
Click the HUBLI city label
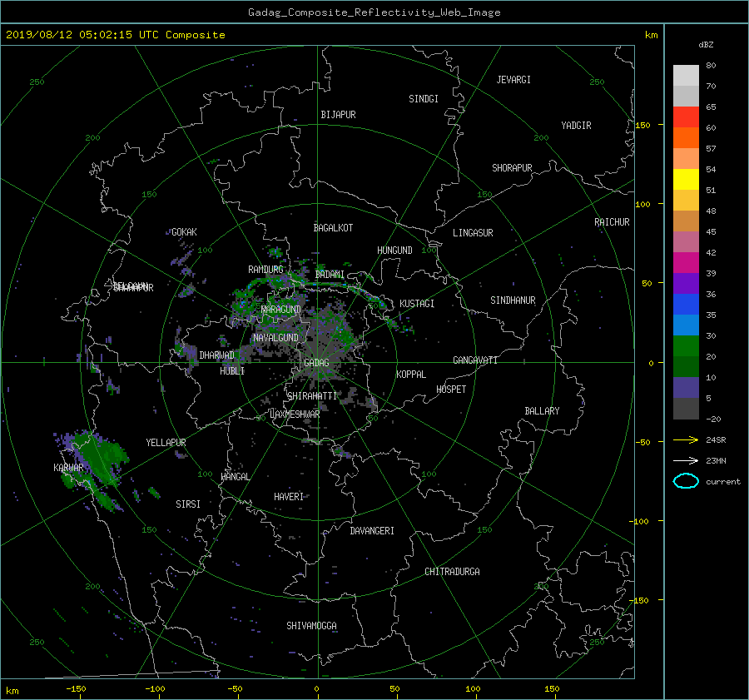pos(232,370)
